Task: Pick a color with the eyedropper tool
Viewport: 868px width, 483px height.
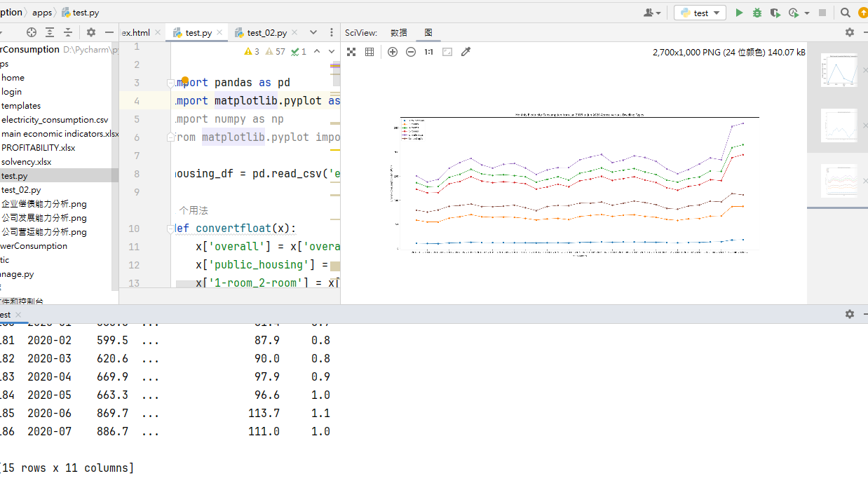Action: click(466, 52)
